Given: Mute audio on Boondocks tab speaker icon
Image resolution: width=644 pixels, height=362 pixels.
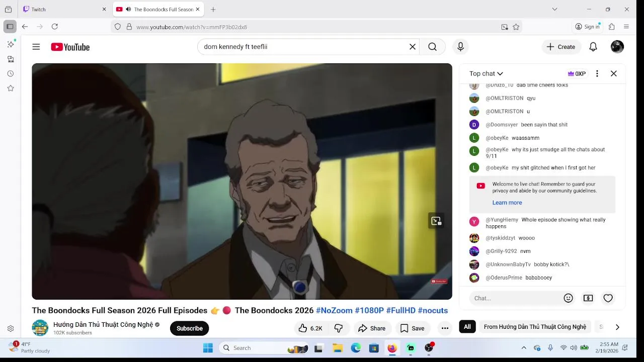Looking at the screenshot, I should [128, 9].
